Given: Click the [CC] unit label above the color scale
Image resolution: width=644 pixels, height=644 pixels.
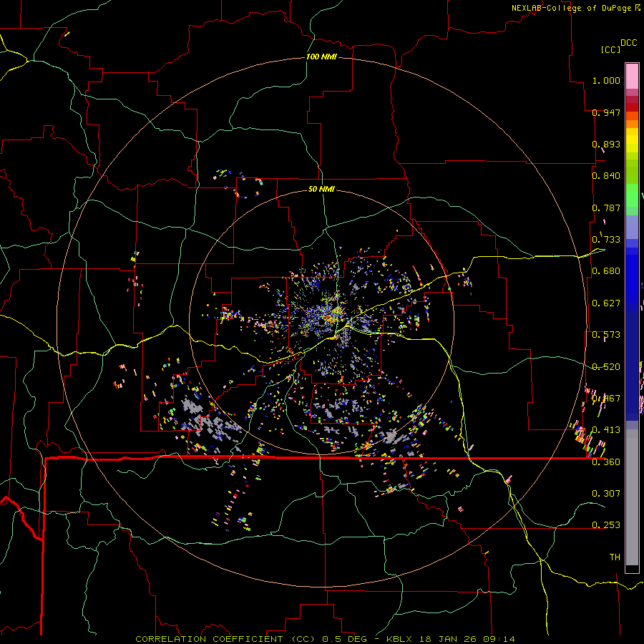Looking at the screenshot, I should 610,49.
